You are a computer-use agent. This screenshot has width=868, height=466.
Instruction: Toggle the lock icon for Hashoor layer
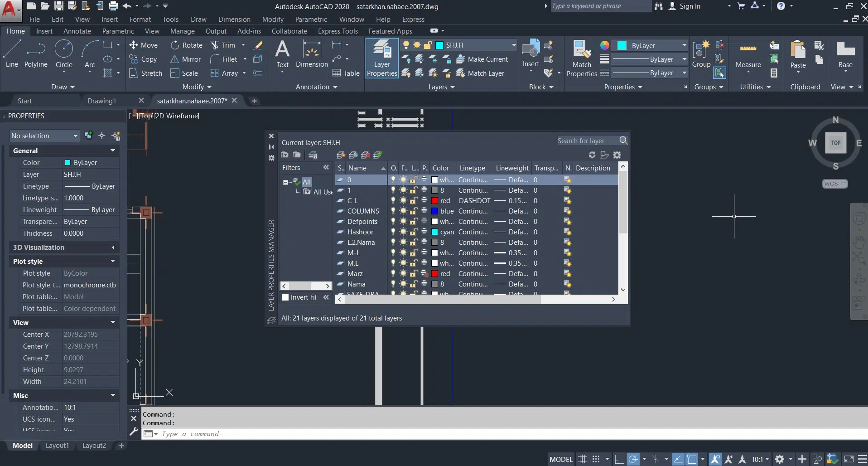coord(414,232)
